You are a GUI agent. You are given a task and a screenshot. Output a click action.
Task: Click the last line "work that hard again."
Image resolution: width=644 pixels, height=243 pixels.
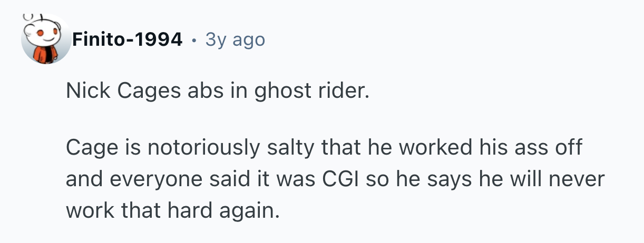coord(171,211)
